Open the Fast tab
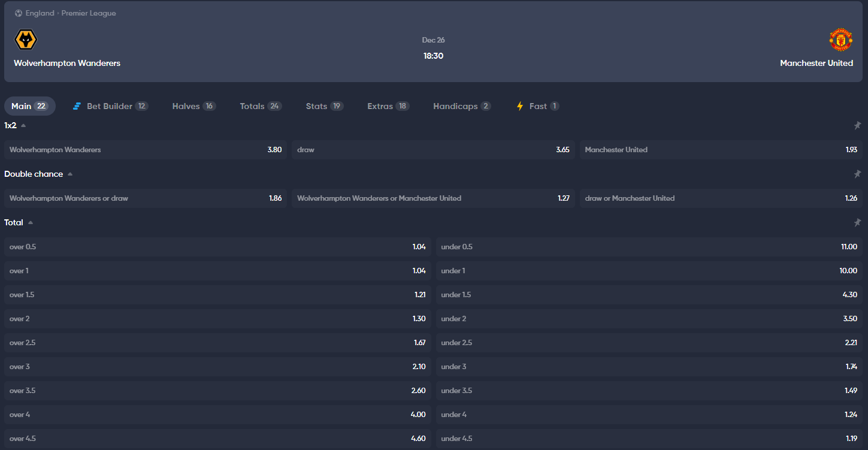Viewport: 868px width, 450px height. pyautogui.click(x=537, y=106)
